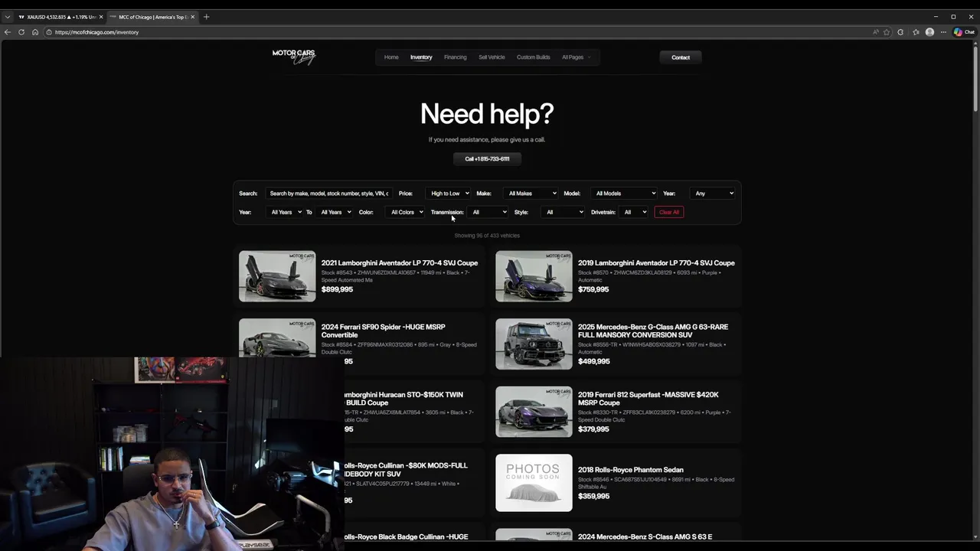The image size is (980, 551).
Task: Click the browser Back arrow
Action: (8, 32)
